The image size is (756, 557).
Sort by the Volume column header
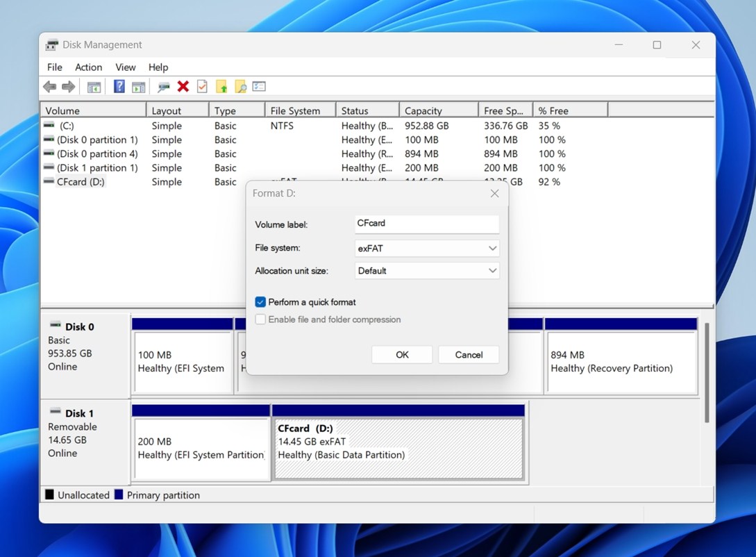[x=94, y=110]
